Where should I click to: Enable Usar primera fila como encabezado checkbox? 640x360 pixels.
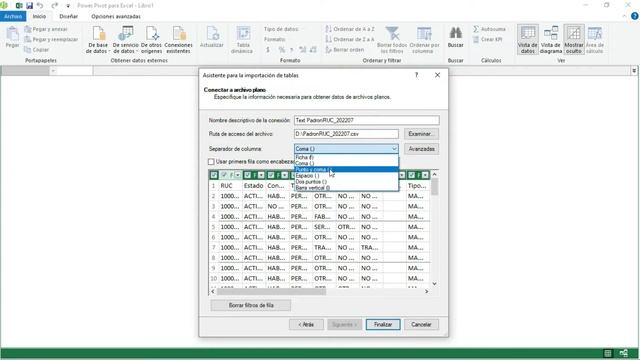pos(211,162)
